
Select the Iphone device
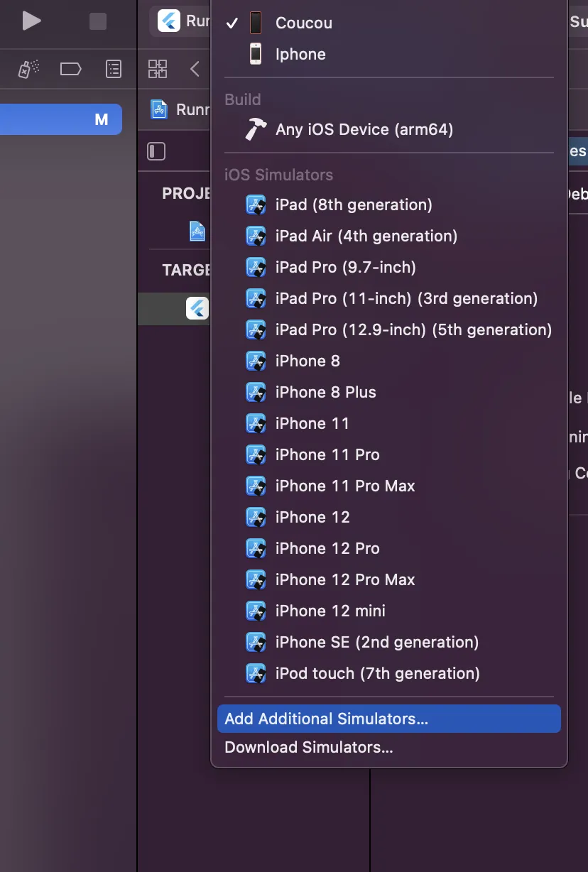tap(389, 54)
